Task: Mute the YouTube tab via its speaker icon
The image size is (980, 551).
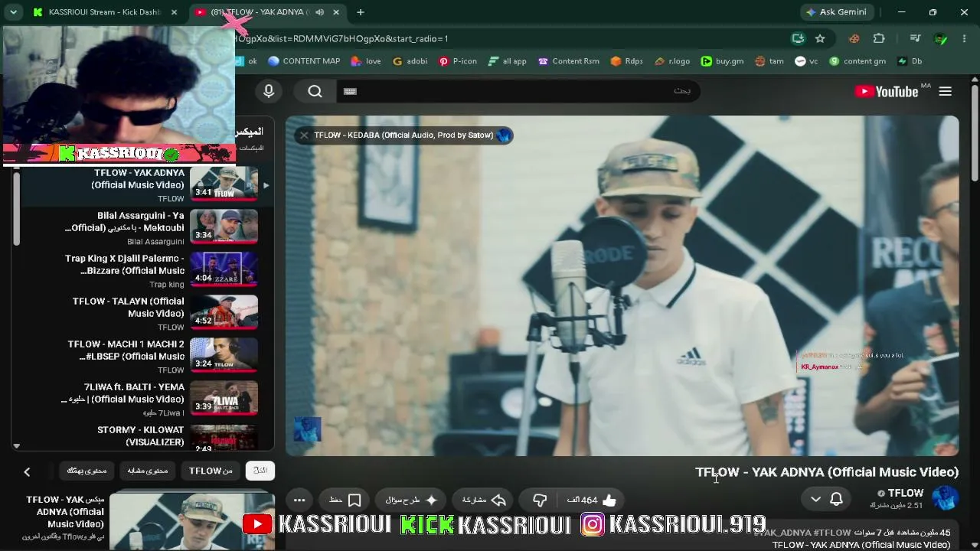Action: [319, 12]
